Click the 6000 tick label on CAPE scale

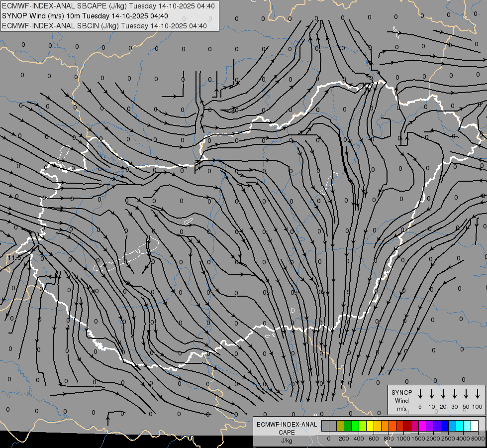point(478,439)
